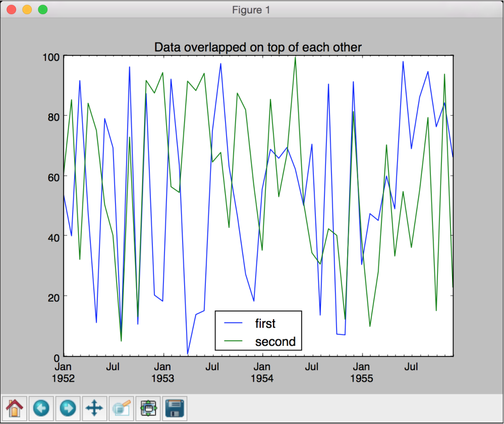
Task: Click the "second" legend label
Action: (x=275, y=341)
